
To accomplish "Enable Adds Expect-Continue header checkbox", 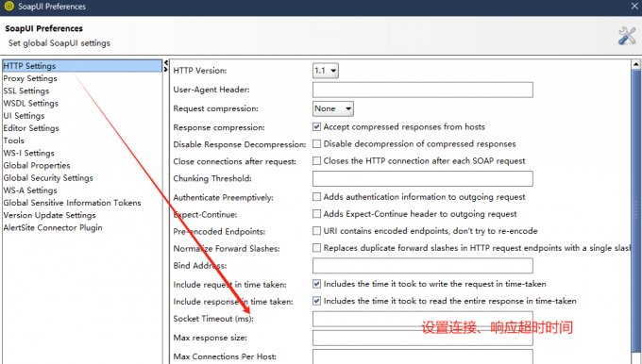I will tap(316, 214).
